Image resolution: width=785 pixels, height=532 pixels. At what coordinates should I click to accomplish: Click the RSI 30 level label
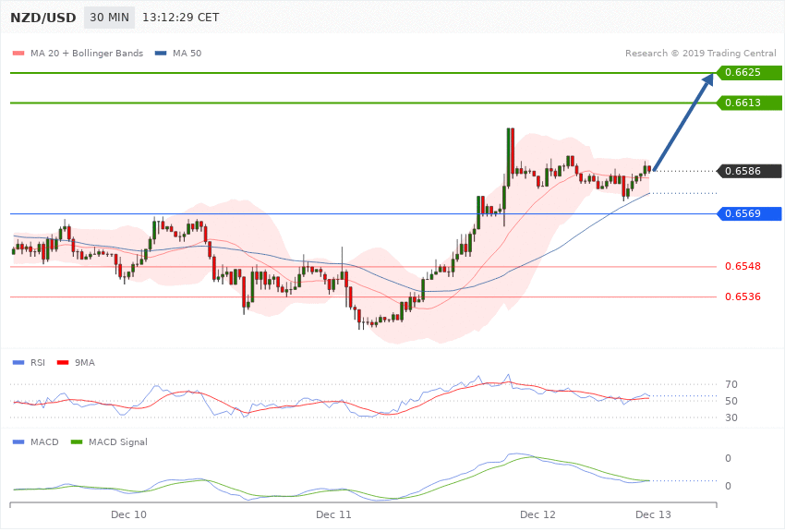pos(731,417)
